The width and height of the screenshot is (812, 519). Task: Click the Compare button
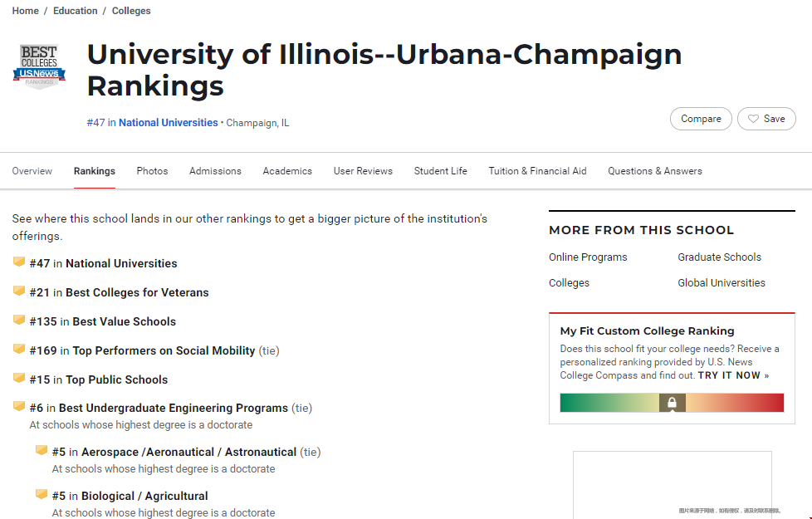701,119
